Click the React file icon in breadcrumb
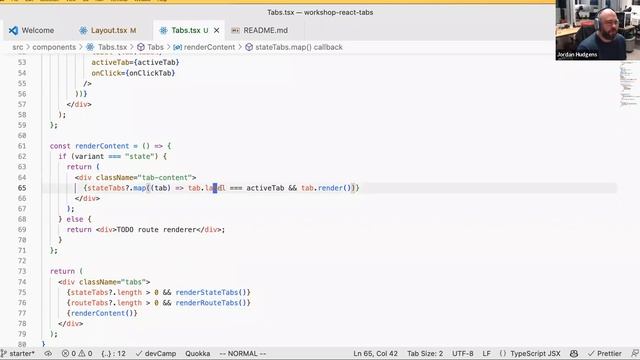 click(90, 47)
